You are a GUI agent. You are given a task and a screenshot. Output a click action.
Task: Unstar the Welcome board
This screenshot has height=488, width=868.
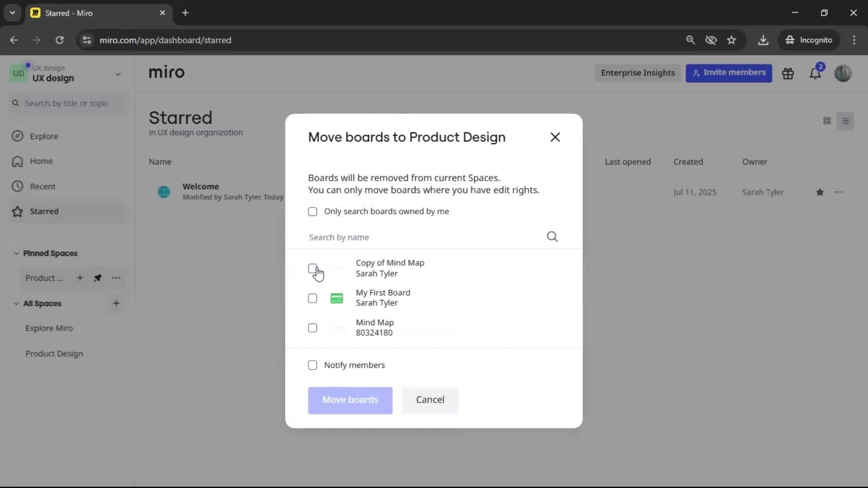pos(820,192)
